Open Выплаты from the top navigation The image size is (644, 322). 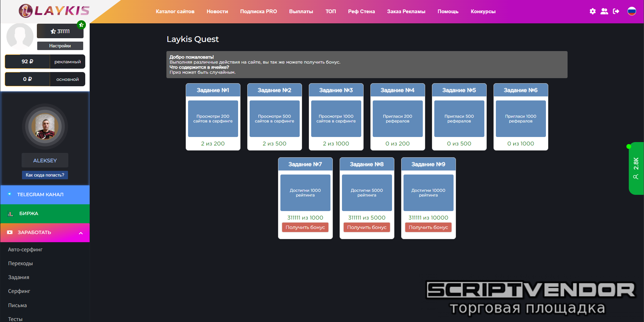(301, 11)
